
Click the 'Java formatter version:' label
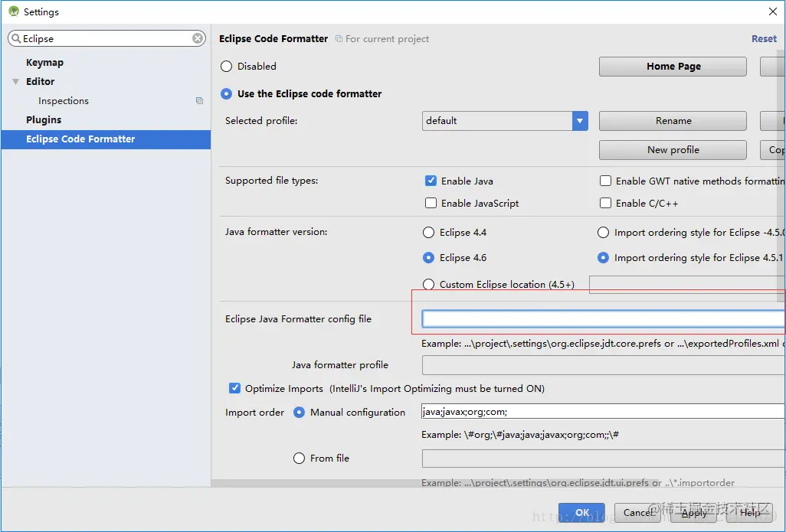tap(276, 232)
